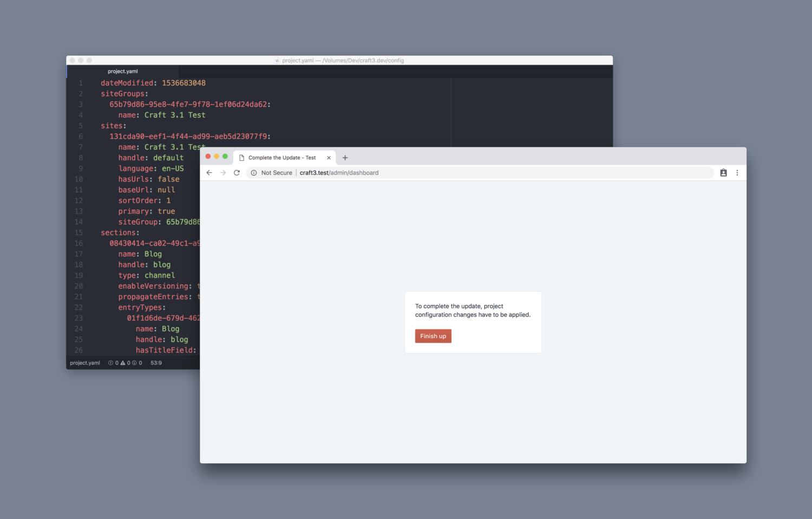Click the project.yaml label in the status bar
This screenshot has width=812, height=519.
coord(84,362)
